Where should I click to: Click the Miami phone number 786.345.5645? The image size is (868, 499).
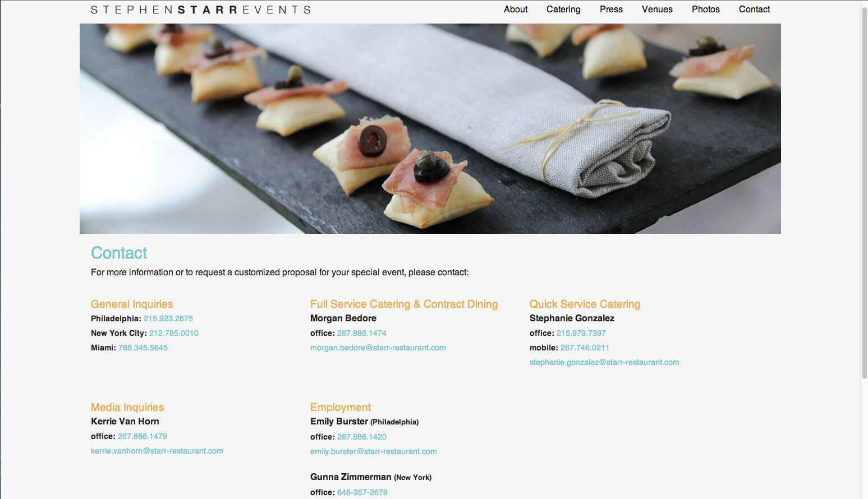pos(143,348)
